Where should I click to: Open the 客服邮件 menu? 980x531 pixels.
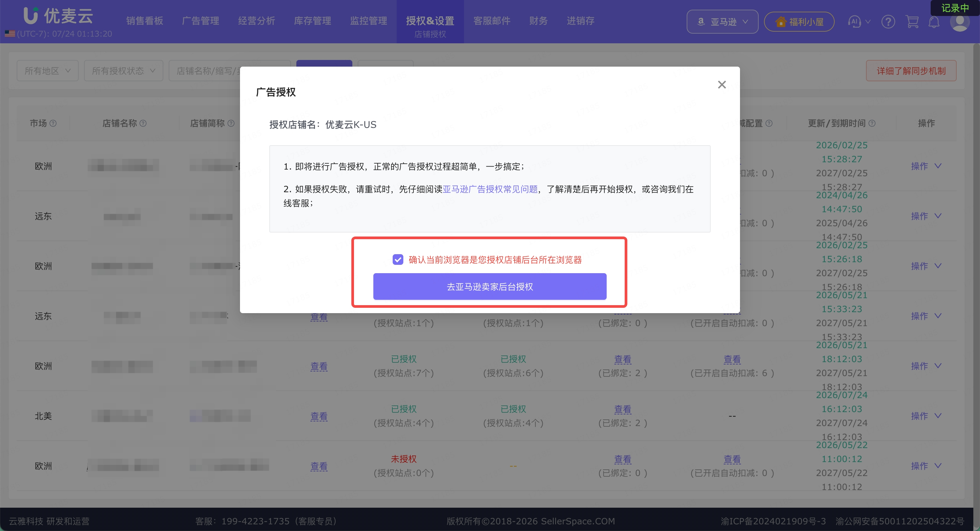tap(492, 21)
